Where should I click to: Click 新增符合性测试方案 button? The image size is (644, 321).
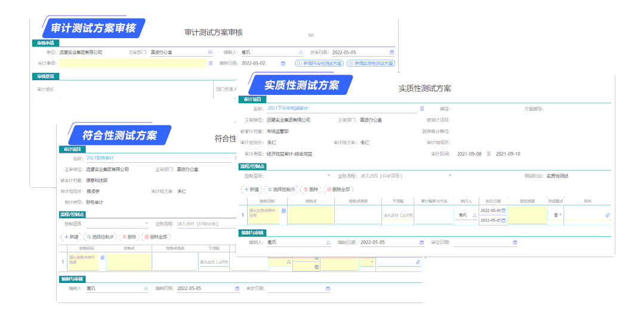click(320, 63)
